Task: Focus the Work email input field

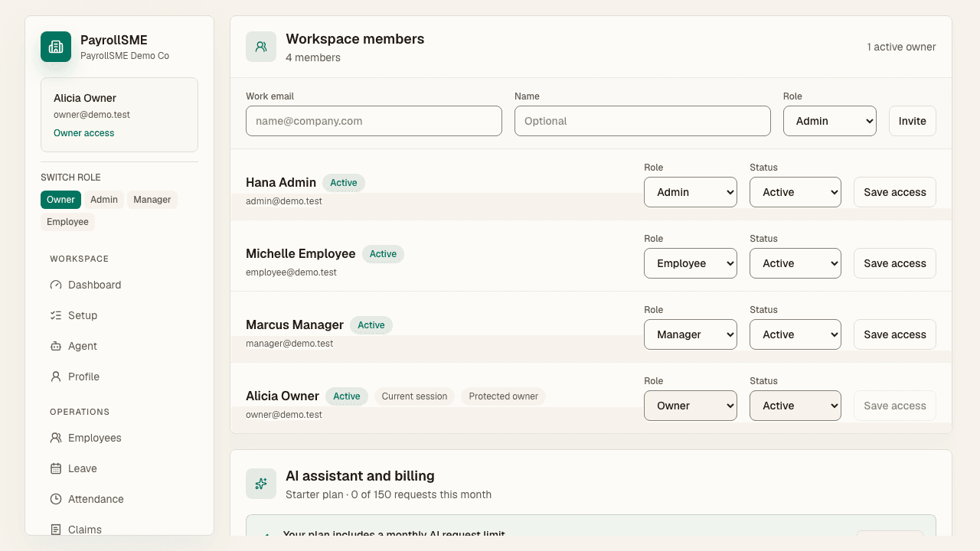Action: pyautogui.click(x=374, y=121)
